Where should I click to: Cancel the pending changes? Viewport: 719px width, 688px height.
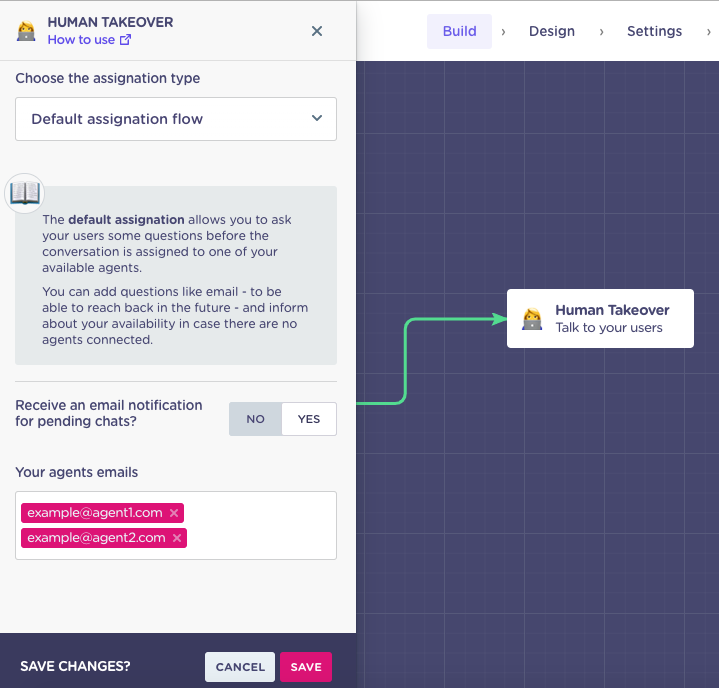point(240,667)
